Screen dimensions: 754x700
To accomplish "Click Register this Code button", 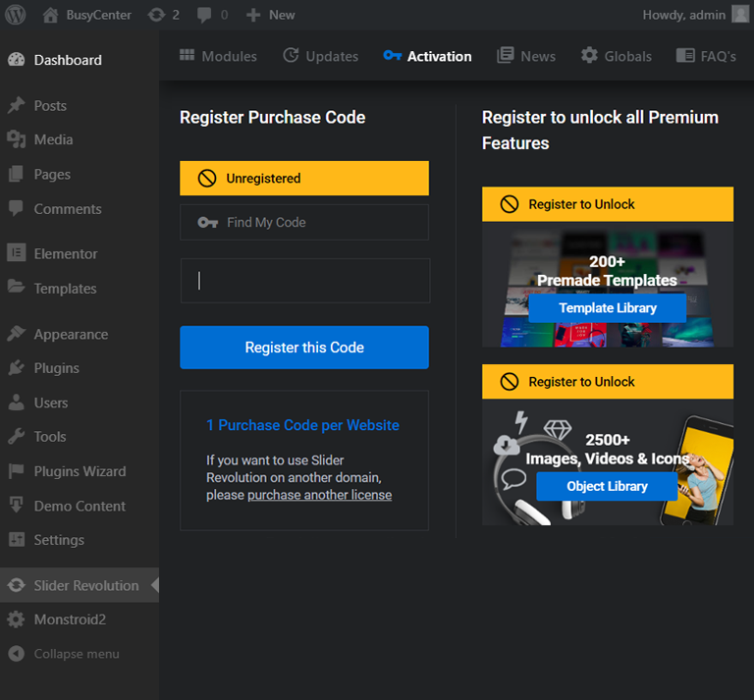I will (x=304, y=348).
